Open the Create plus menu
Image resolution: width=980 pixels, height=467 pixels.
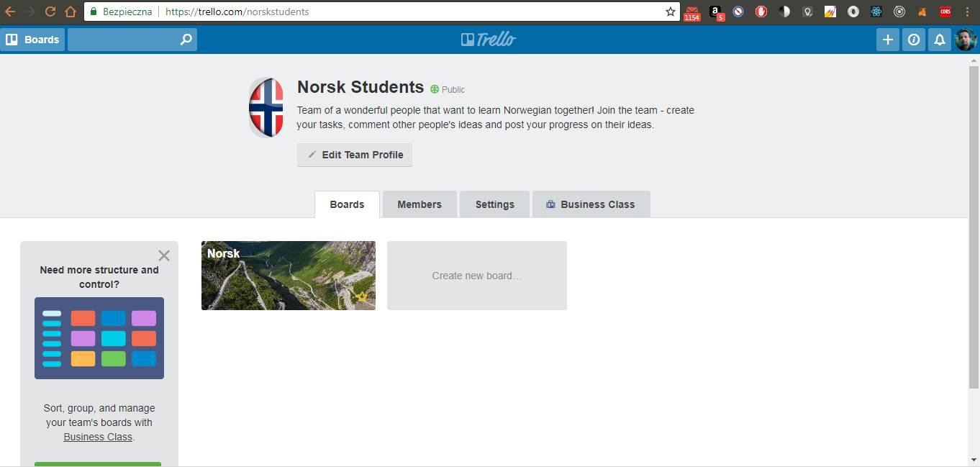pyautogui.click(x=888, y=40)
